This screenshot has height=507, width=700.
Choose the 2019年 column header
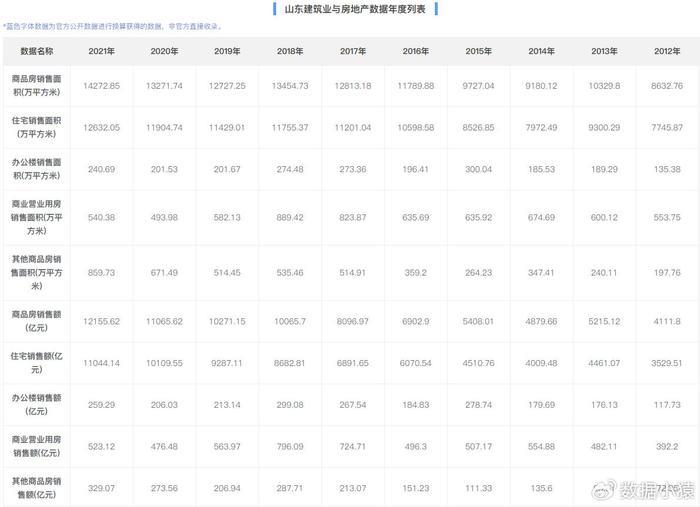(227, 50)
